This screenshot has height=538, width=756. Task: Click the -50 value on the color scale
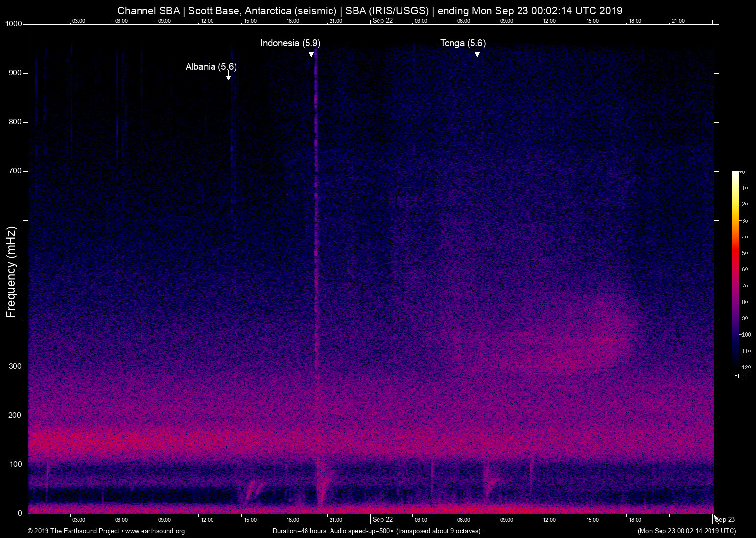[x=744, y=253]
